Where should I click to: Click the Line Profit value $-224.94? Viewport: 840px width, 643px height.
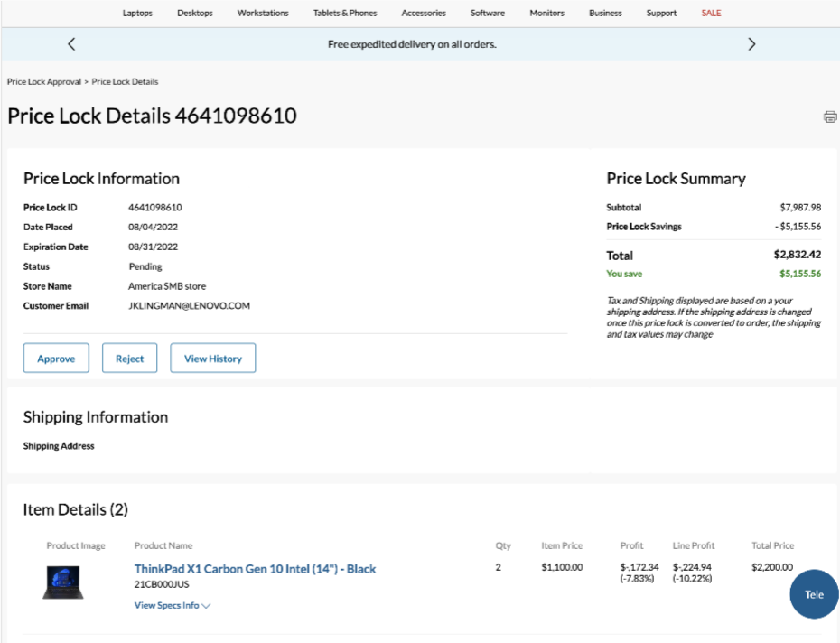692,567
